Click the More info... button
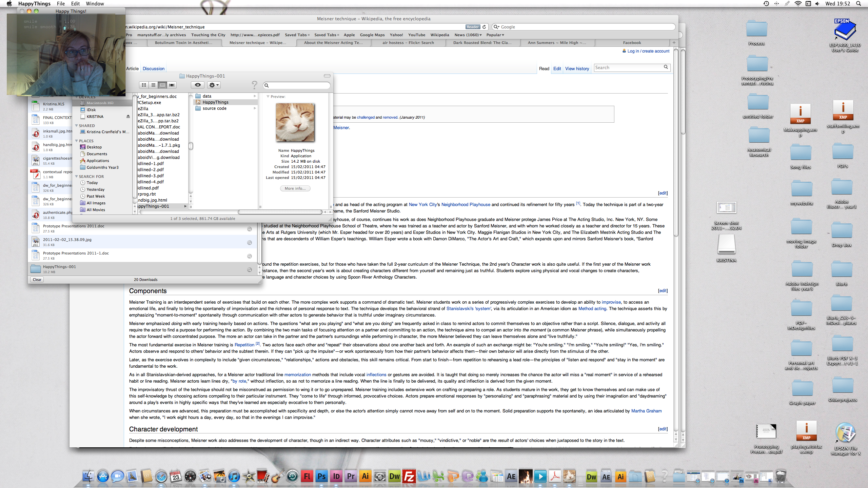This screenshot has width=868, height=488. [x=295, y=188]
